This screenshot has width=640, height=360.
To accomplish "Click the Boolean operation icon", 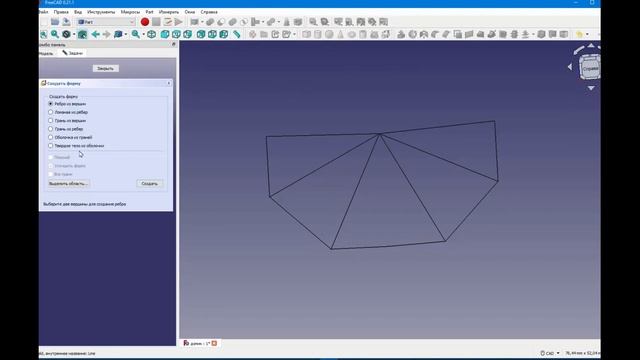I will click(x=210, y=22).
